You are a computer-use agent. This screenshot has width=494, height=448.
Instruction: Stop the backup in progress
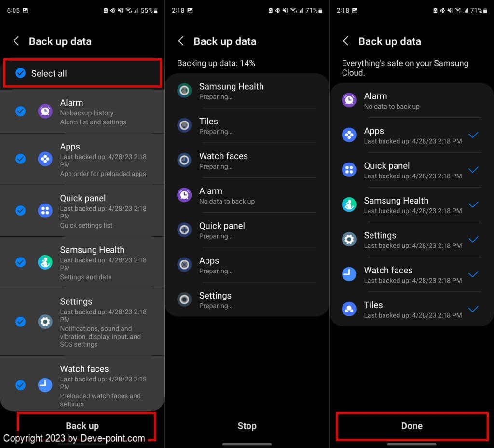[247, 426]
